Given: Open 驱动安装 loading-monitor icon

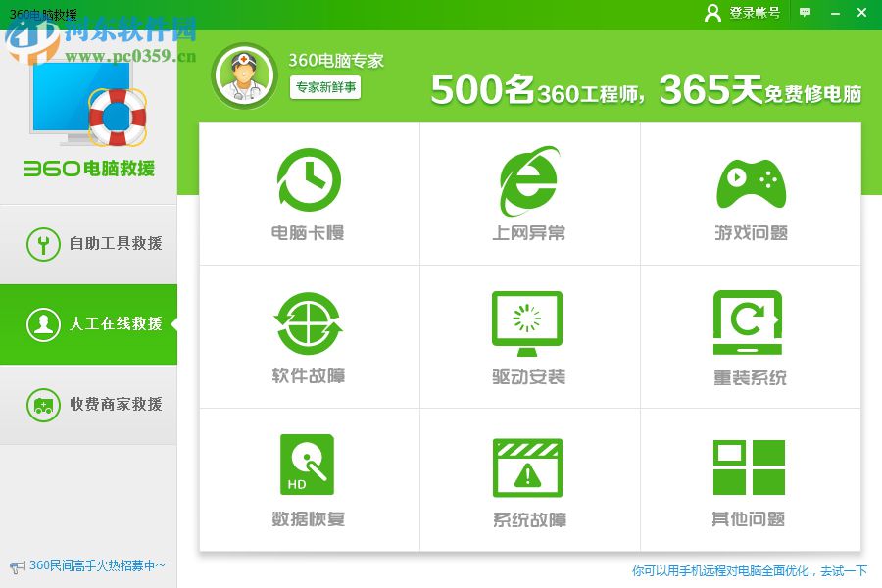Looking at the screenshot, I should point(529,320).
